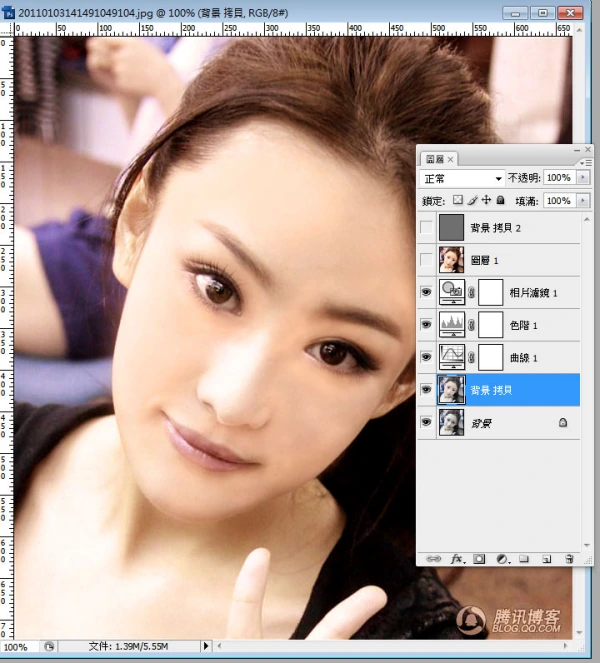
Task: Hide the selected 背景 拷貝 layer
Action: point(426,389)
